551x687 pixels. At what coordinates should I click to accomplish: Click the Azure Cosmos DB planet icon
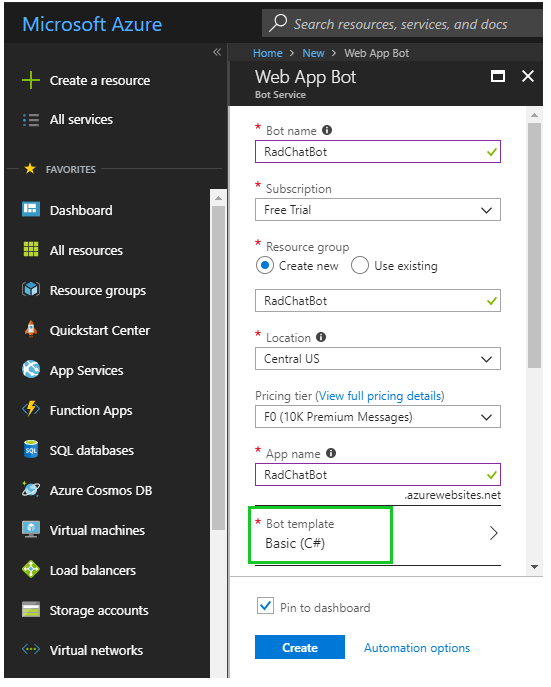(x=31, y=489)
